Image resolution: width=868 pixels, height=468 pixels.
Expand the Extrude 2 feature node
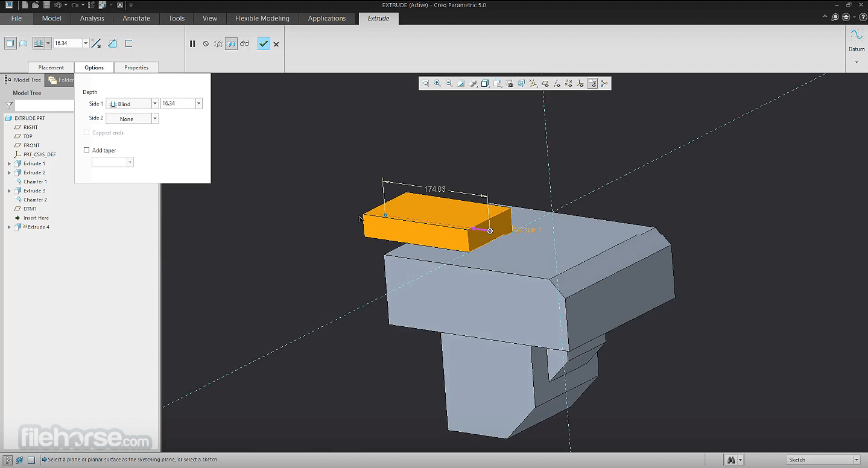[9, 172]
